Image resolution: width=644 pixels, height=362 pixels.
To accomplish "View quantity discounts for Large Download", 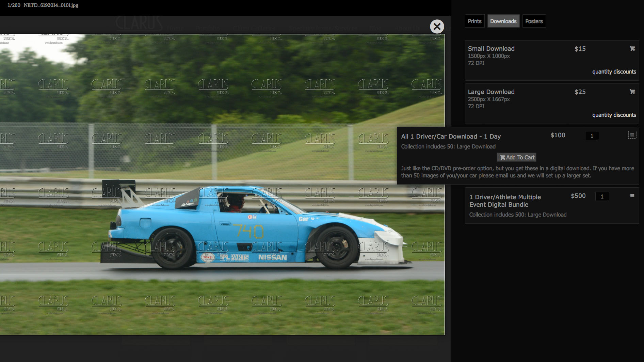I will tap(614, 115).
